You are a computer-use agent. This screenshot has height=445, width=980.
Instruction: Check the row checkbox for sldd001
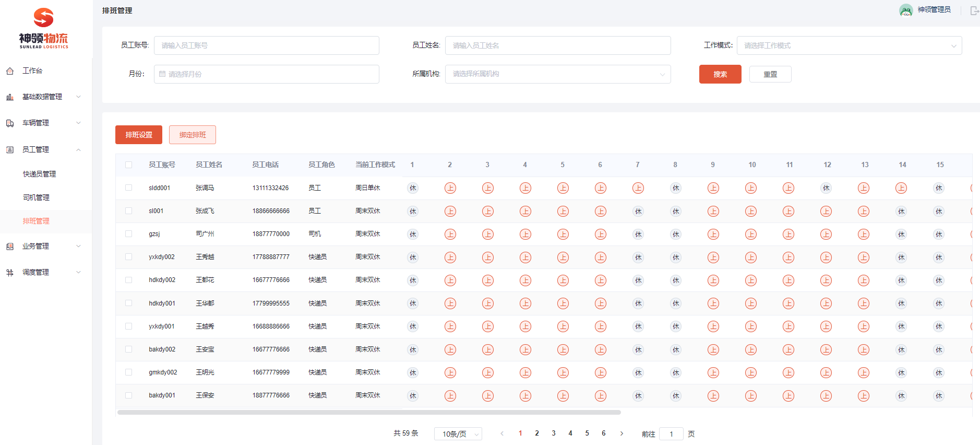(x=129, y=188)
